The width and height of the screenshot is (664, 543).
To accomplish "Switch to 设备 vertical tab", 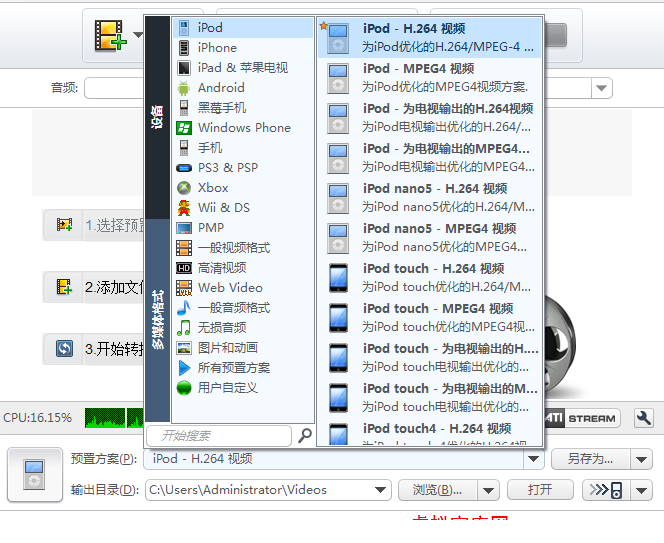I will click(x=158, y=117).
